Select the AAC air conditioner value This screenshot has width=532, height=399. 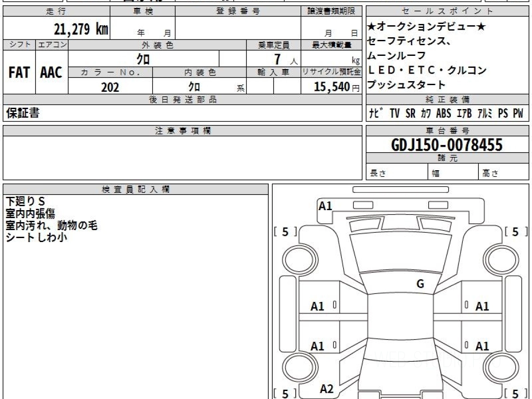(x=51, y=73)
